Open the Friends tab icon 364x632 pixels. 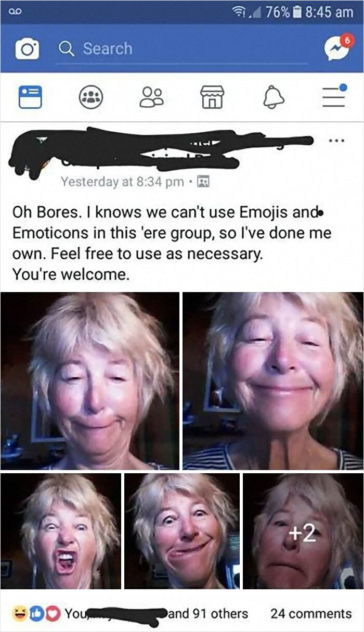coord(151,97)
